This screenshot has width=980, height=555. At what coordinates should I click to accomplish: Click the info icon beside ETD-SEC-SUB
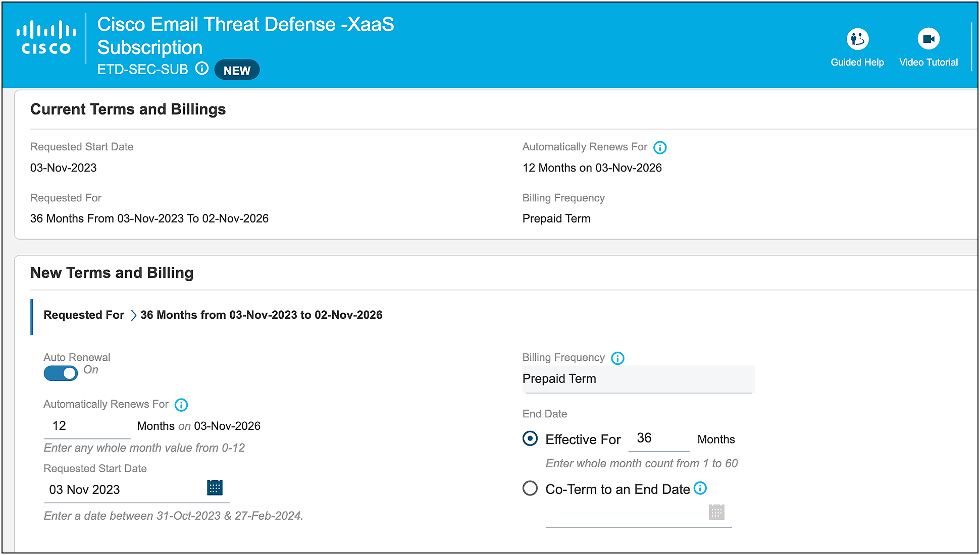202,69
